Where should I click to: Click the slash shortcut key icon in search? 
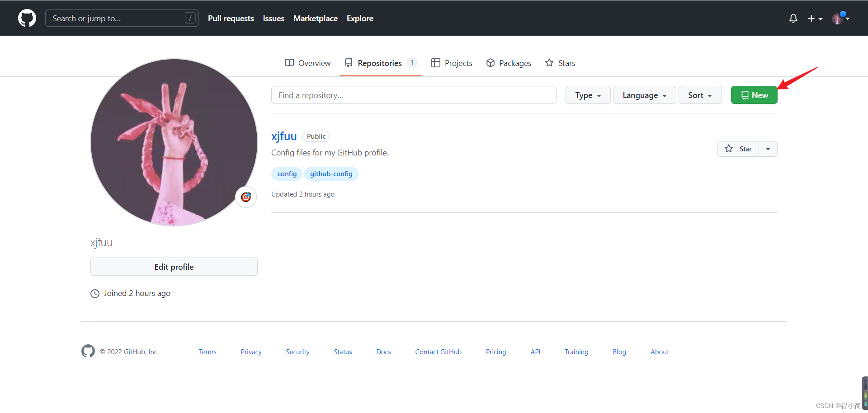(190, 18)
